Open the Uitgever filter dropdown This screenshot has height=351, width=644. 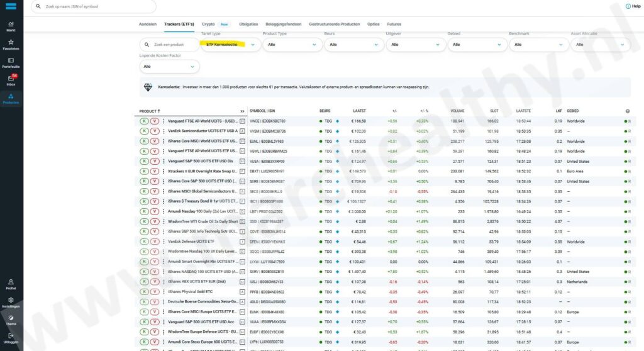coord(415,45)
